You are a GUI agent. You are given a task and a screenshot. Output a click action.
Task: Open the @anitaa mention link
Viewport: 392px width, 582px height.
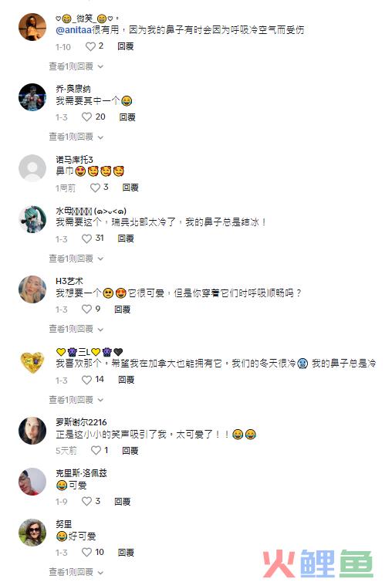coord(73,30)
